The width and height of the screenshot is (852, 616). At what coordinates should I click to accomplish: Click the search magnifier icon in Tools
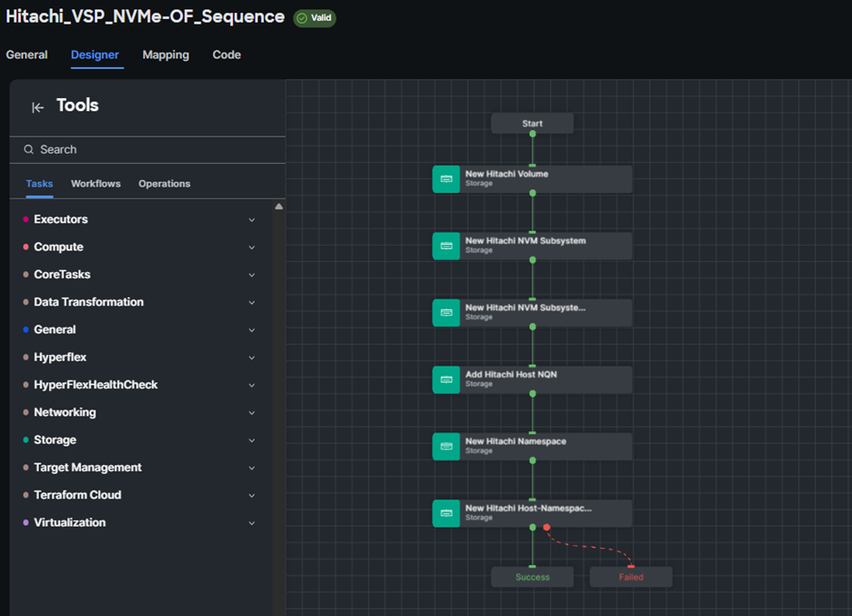pos(29,149)
